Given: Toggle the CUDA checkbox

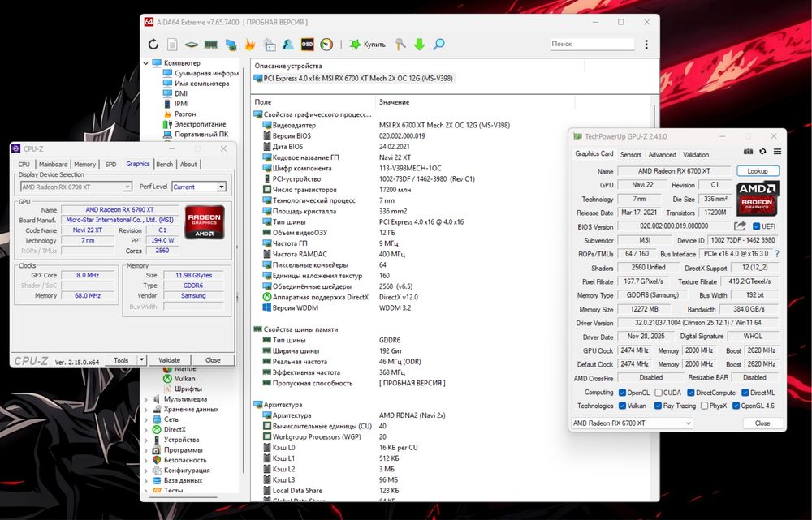Looking at the screenshot, I should 659,392.
